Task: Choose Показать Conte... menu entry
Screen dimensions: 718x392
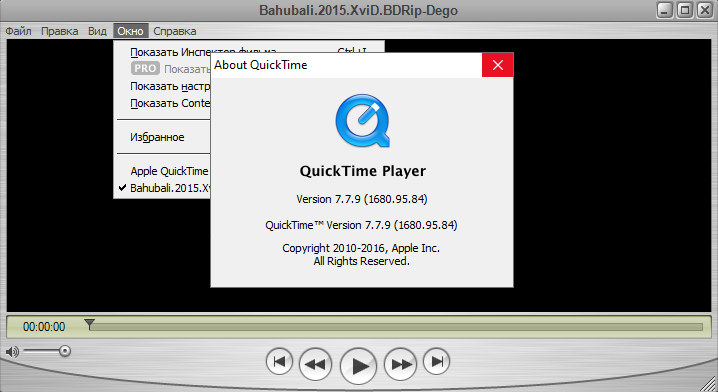Action: tap(163, 103)
